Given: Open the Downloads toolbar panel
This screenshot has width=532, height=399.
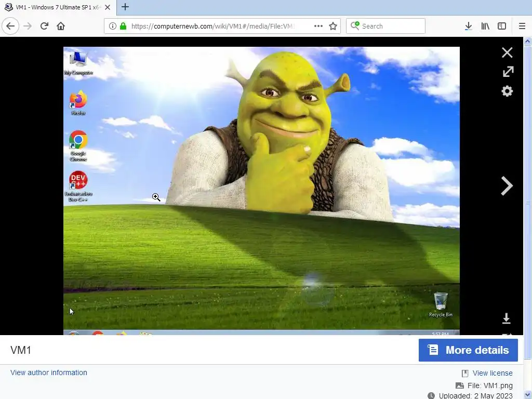Looking at the screenshot, I should tap(469, 26).
